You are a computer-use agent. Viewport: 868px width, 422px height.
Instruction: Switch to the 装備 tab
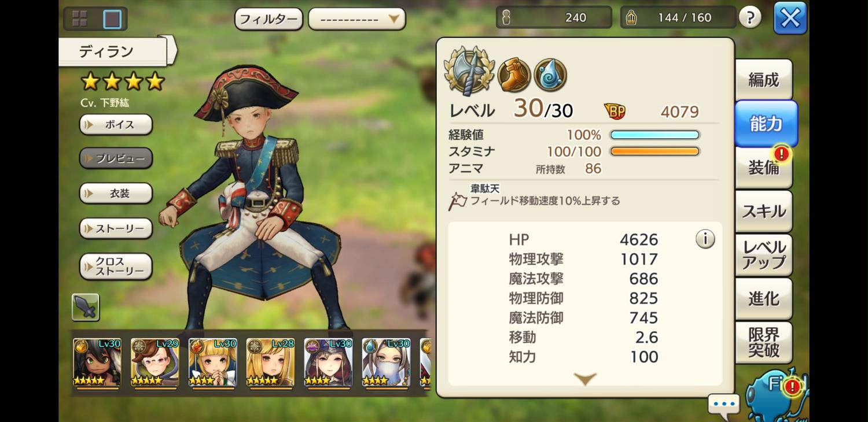coord(764,167)
